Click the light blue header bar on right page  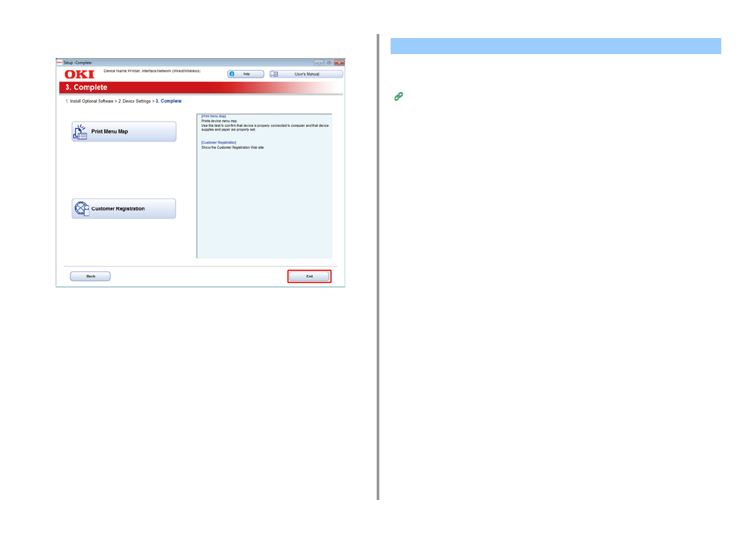coord(555,46)
